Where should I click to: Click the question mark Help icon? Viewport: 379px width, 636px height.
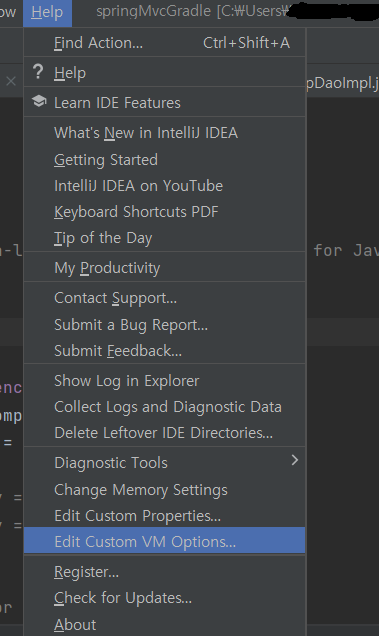38,72
